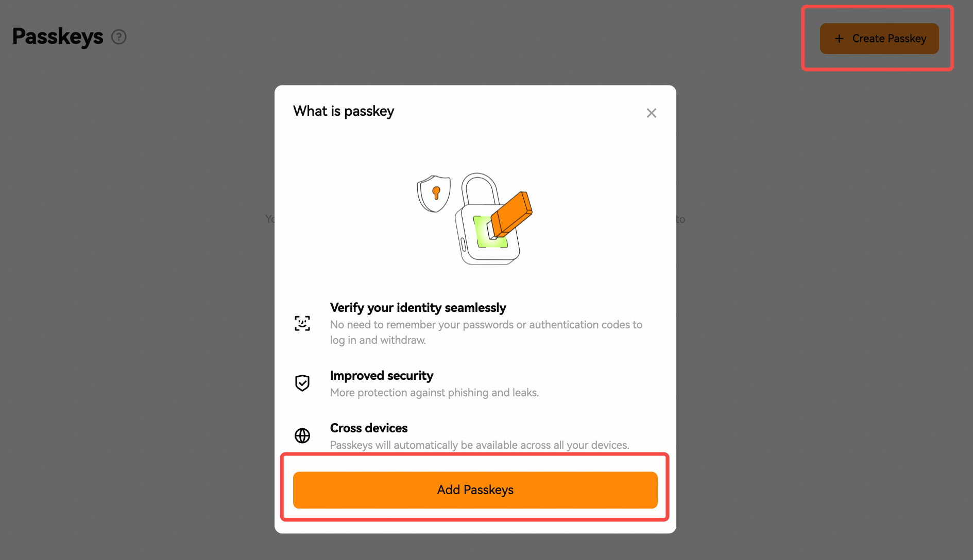
Task: Click the Passkeys page heading
Action: (x=58, y=37)
